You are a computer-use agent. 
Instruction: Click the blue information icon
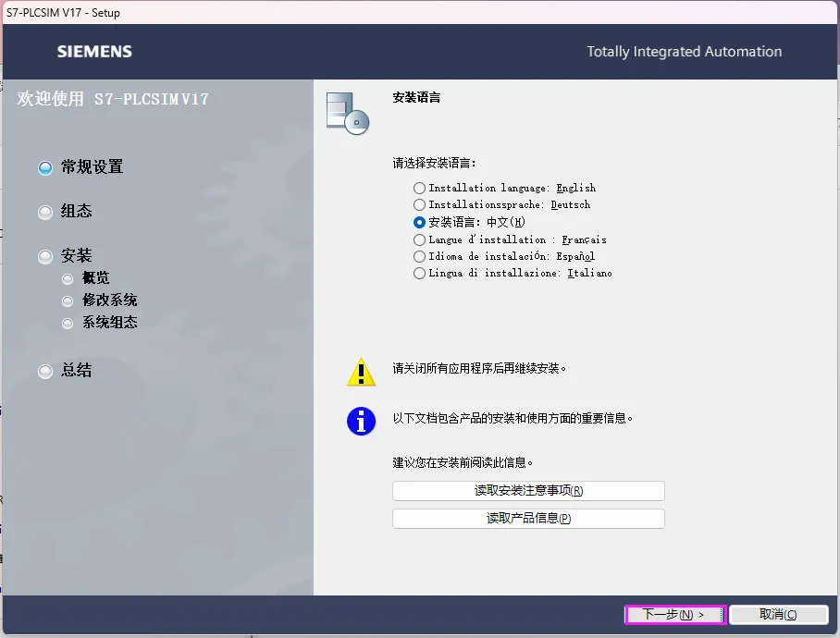point(361,422)
